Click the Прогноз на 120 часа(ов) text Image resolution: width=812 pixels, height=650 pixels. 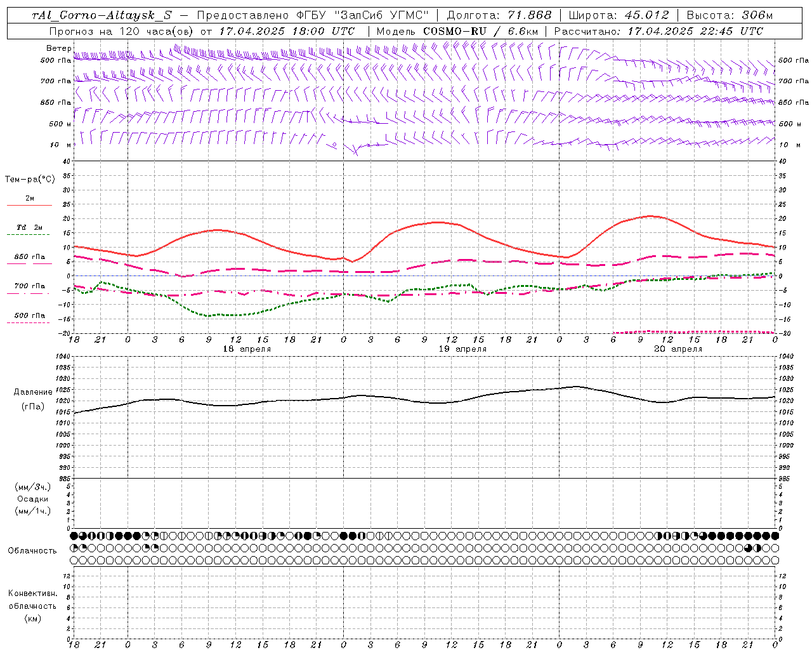[x=122, y=31]
